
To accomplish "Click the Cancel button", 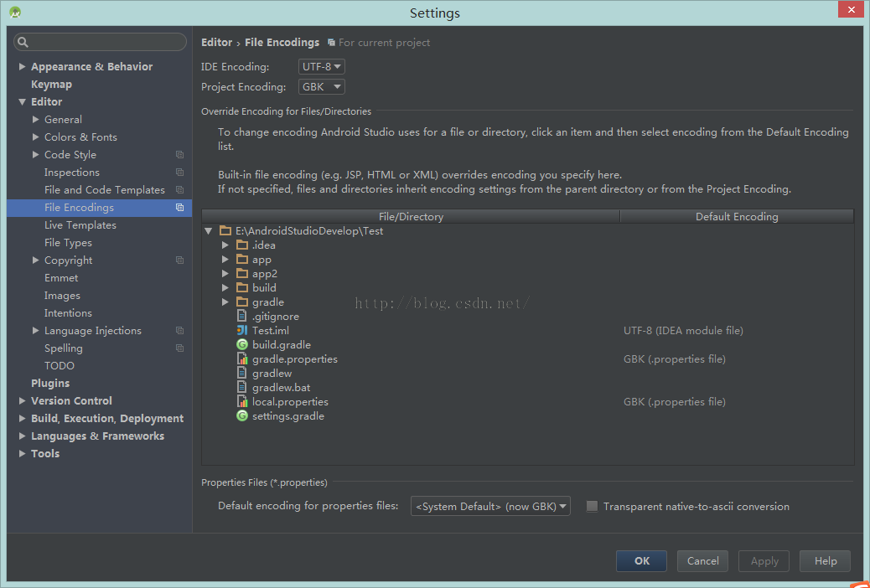I will tap(702, 561).
